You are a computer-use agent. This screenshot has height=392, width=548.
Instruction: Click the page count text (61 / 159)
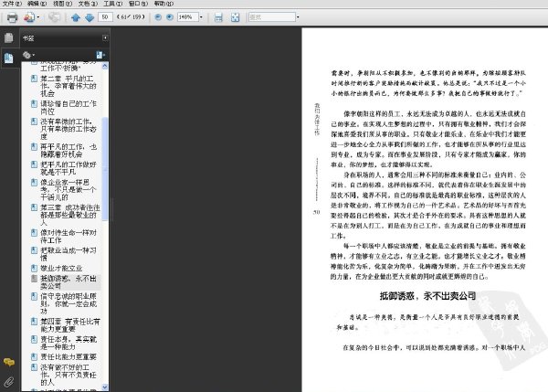(x=131, y=16)
